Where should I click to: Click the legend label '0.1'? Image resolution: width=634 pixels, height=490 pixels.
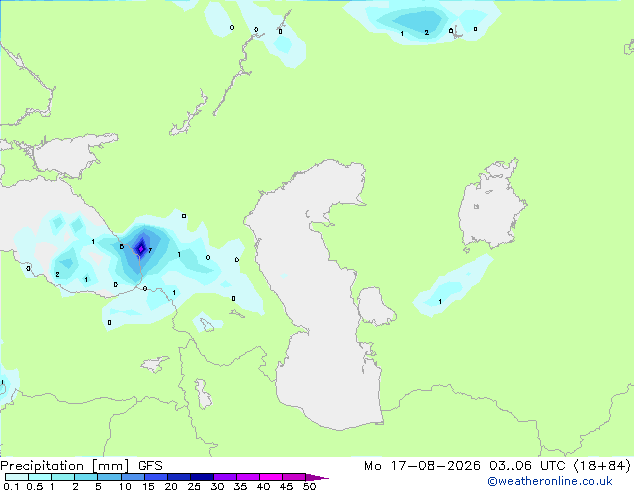11,486
